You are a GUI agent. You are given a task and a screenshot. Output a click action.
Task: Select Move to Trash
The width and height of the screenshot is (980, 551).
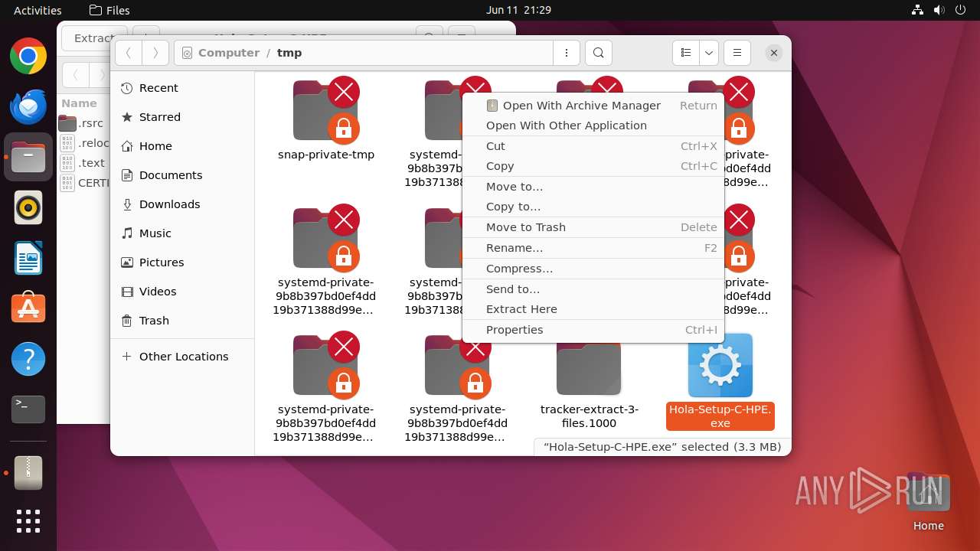(x=593, y=227)
